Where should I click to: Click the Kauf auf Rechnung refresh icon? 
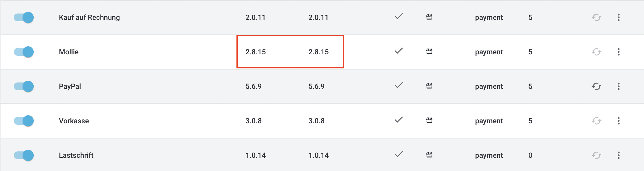coord(596,17)
